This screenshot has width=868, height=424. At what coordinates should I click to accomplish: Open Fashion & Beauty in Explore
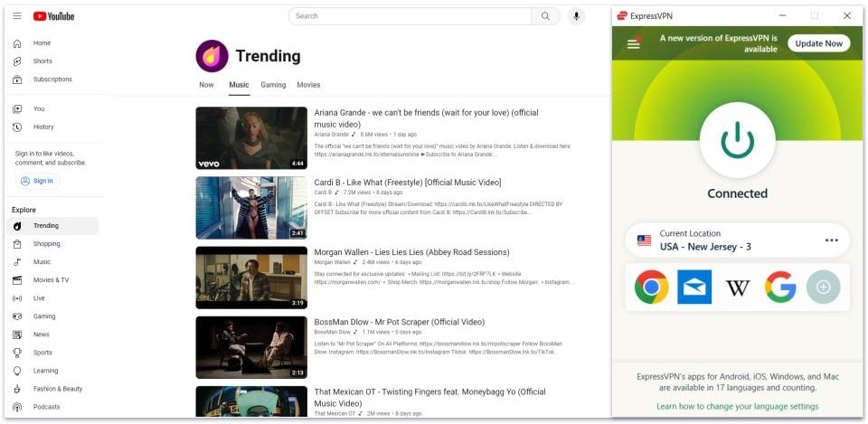tap(52, 389)
